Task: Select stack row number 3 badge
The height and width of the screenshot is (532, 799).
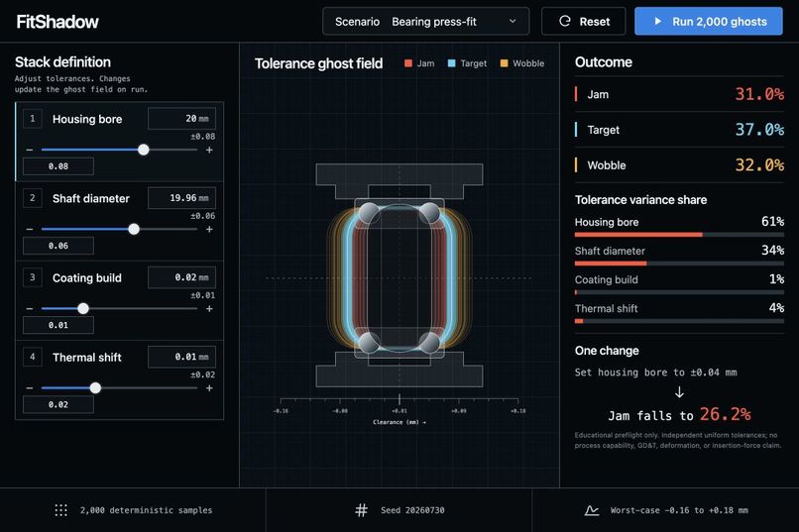Action: [x=33, y=277]
